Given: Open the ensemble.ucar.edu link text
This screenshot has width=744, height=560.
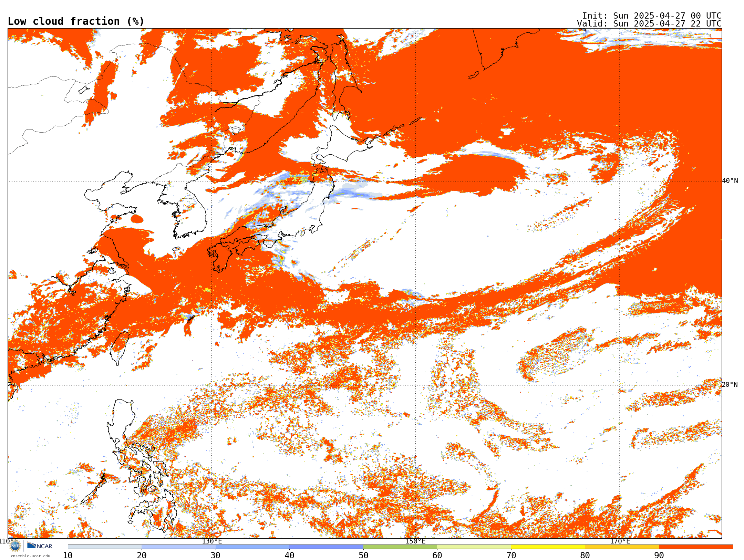Looking at the screenshot, I should coord(31,556).
